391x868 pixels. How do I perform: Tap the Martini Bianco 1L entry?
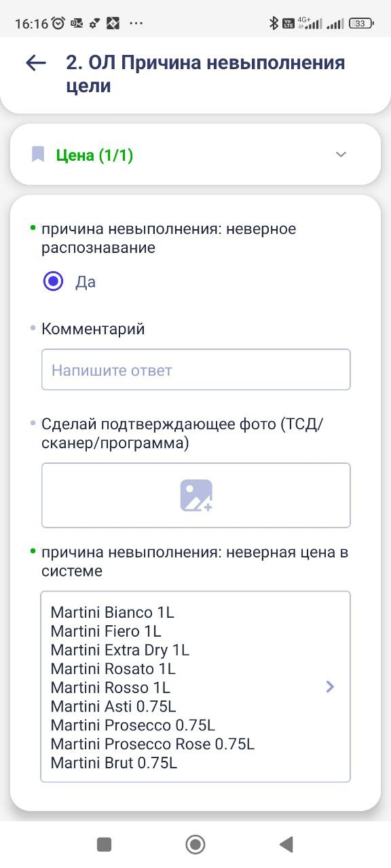pyautogui.click(x=112, y=612)
